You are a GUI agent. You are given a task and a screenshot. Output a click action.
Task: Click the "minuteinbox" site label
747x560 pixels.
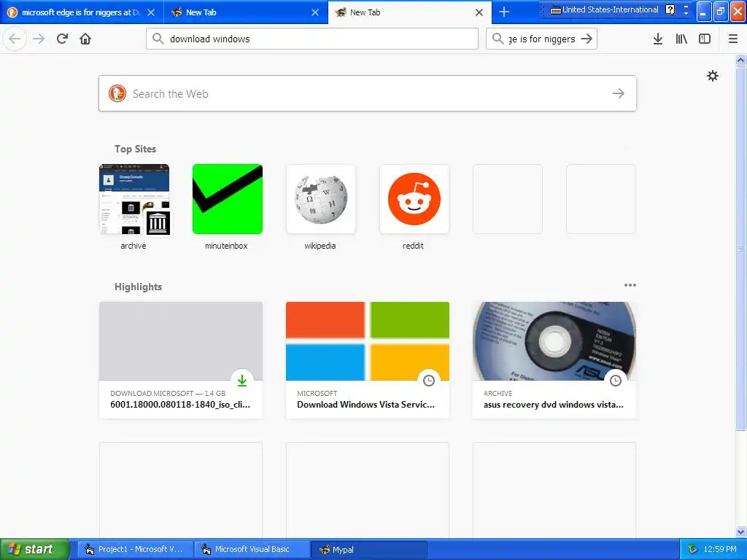(226, 246)
